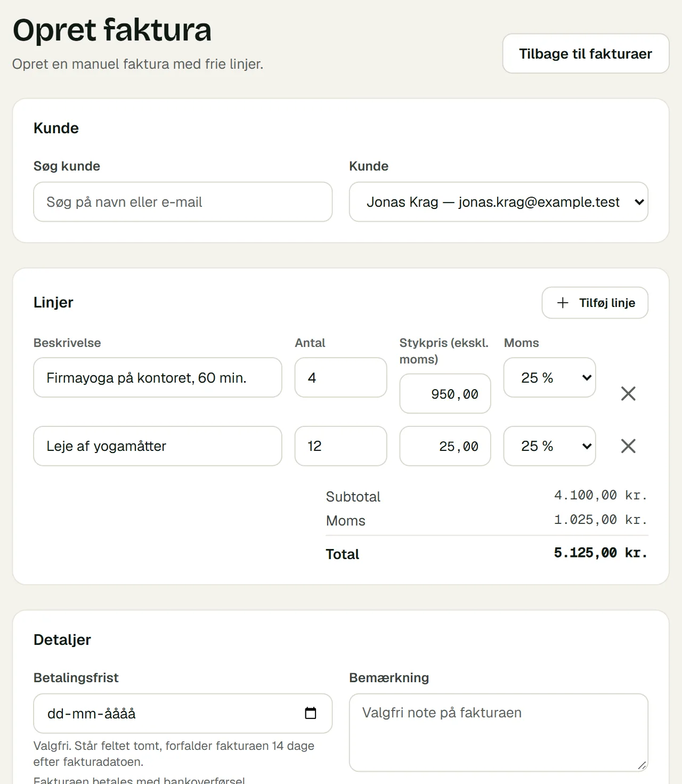Edit description Firmayoga på kontoret, 60 min.
Viewport: 682px width, 784px height.
[x=158, y=377]
